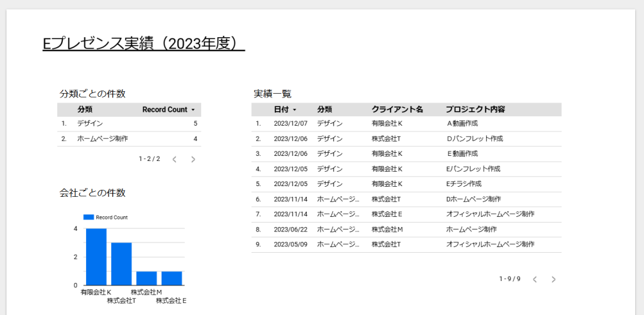Click the date 2023/05/09 cell
The height and width of the screenshot is (315, 644).
point(291,245)
